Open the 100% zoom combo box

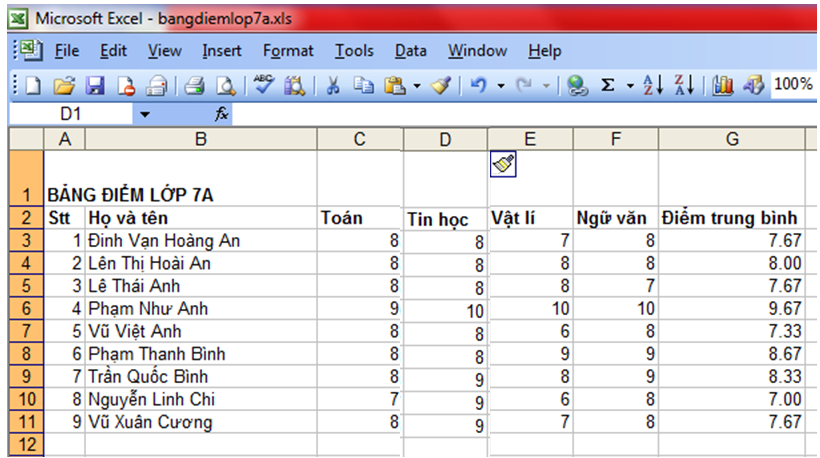[x=793, y=84]
